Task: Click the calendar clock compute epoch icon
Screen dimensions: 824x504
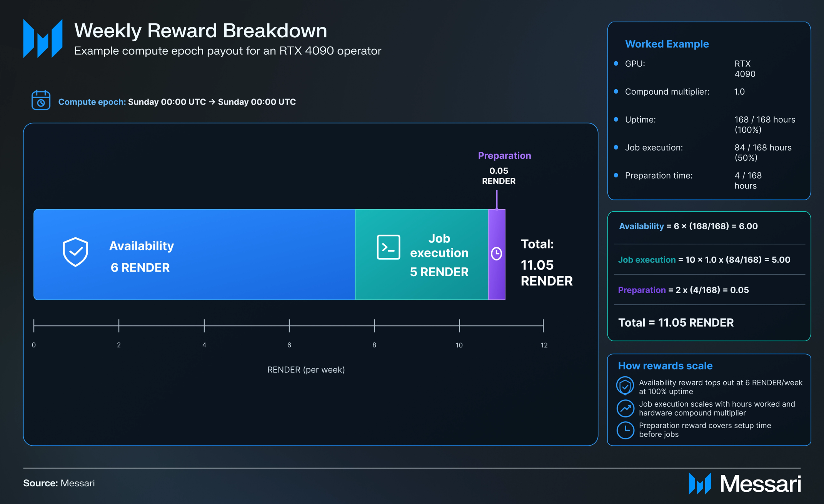Action: tap(41, 100)
